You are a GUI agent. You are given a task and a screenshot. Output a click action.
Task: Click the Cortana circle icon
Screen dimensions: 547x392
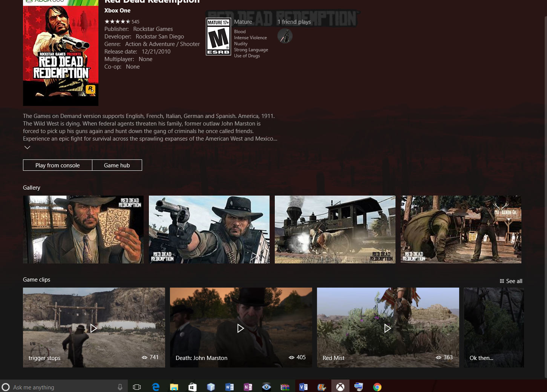tap(6, 387)
